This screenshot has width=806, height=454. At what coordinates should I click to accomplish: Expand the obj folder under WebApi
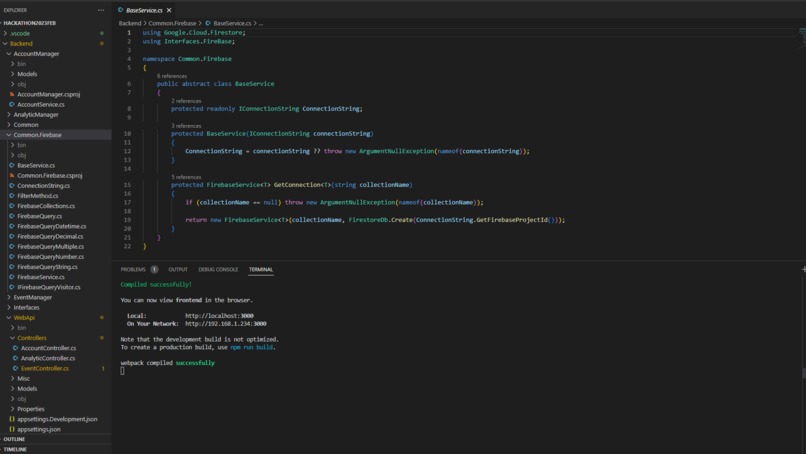(22, 399)
